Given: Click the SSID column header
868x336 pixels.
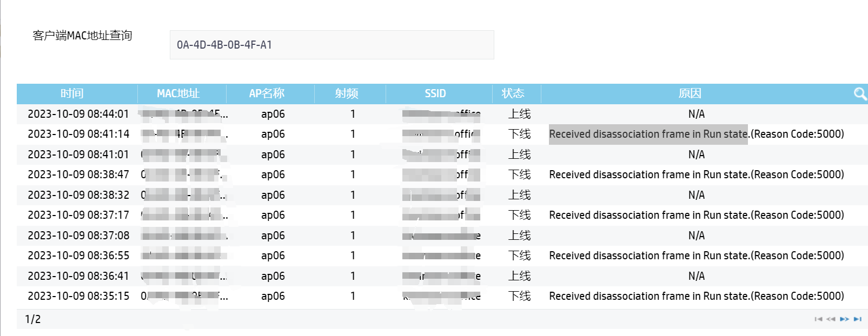Looking at the screenshot, I should click(x=435, y=93).
